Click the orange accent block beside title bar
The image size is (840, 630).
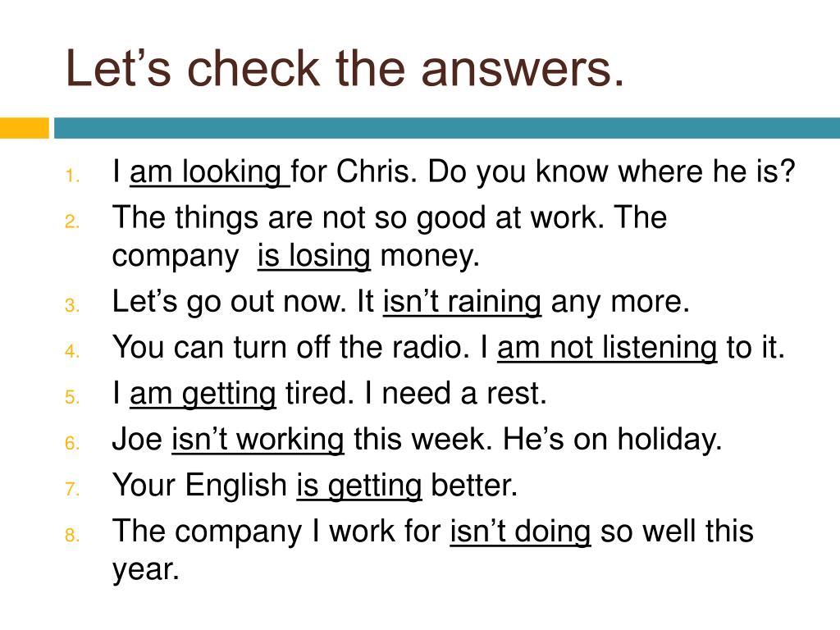[24, 128]
